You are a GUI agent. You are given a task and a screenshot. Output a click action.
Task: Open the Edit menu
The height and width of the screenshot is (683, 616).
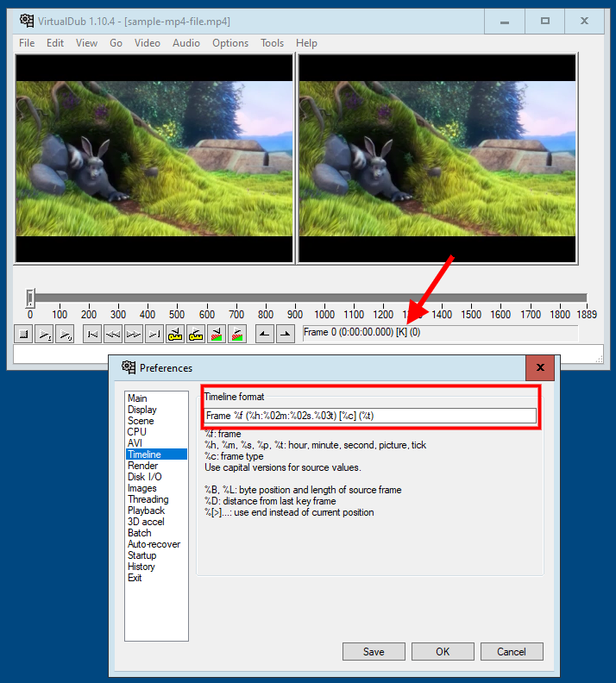55,43
